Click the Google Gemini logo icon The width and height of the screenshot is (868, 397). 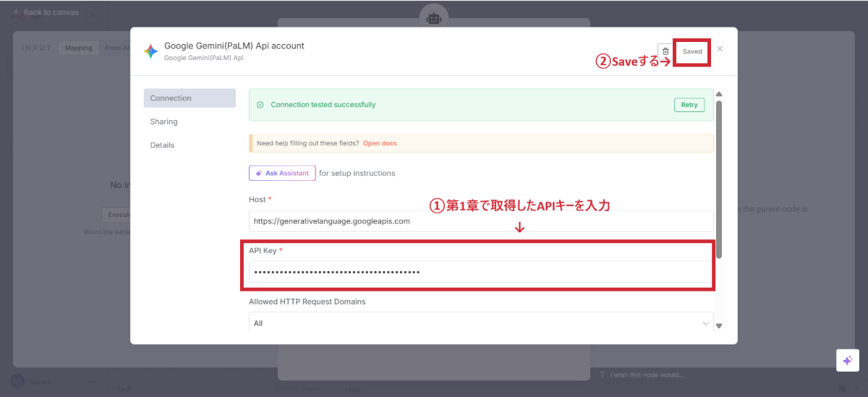point(151,51)
